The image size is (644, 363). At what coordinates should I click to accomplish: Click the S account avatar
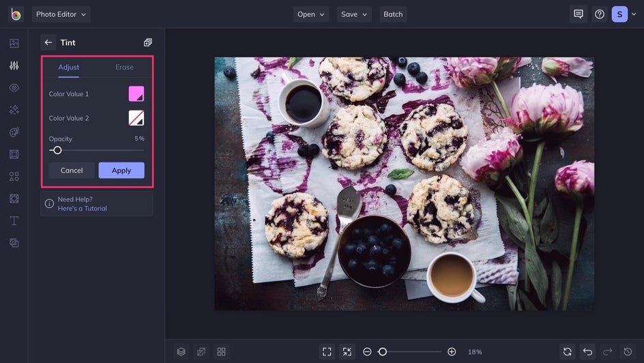(619, 14)
